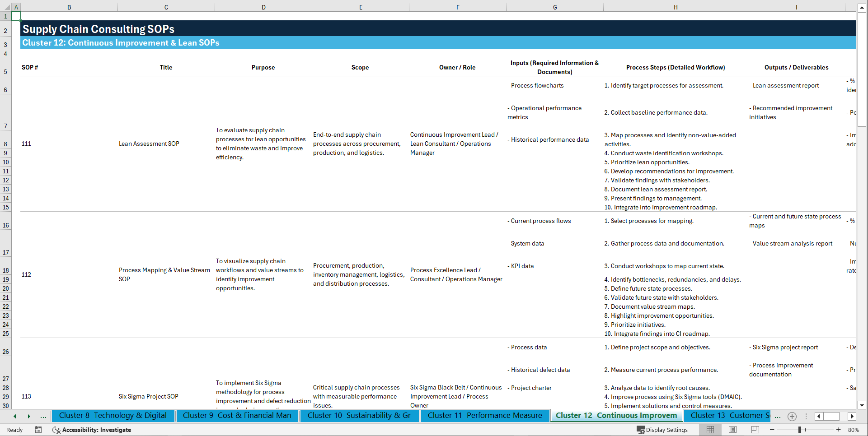Screen dimensions: 868x436
Task: Select Normal view in the status bar
Action: pos(710,430)
